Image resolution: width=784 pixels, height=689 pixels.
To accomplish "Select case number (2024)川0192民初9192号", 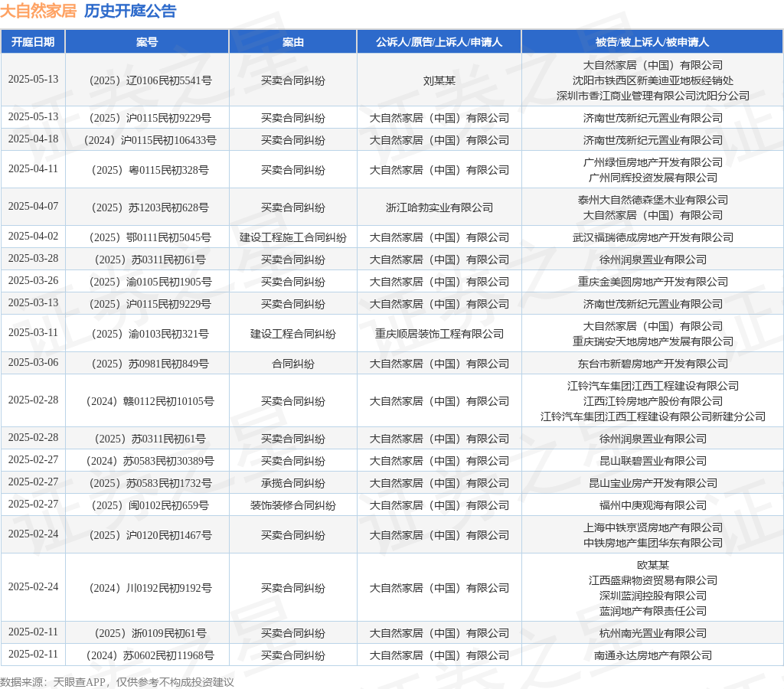I will pos(150,588).
